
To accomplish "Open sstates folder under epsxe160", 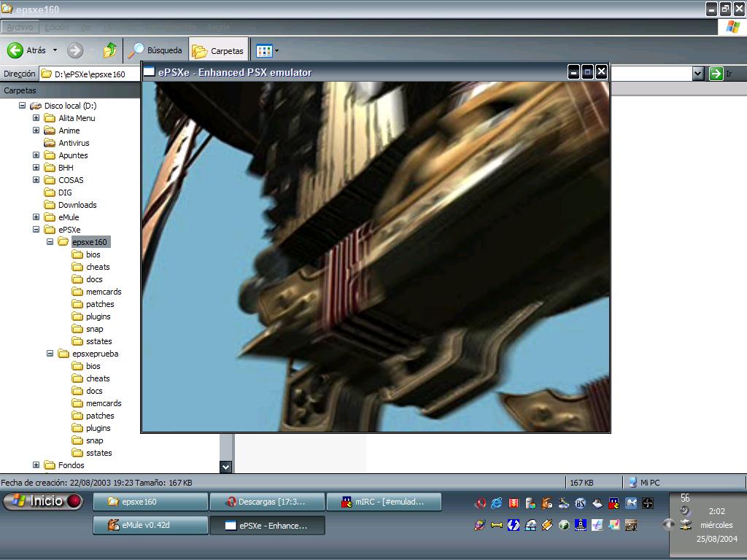I will [x=91, y=341].
